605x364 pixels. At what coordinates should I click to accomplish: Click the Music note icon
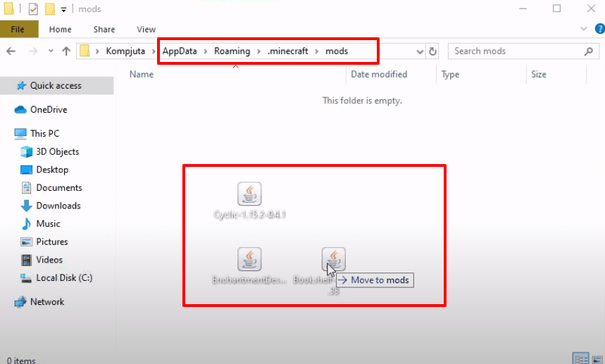click(26, 224)
